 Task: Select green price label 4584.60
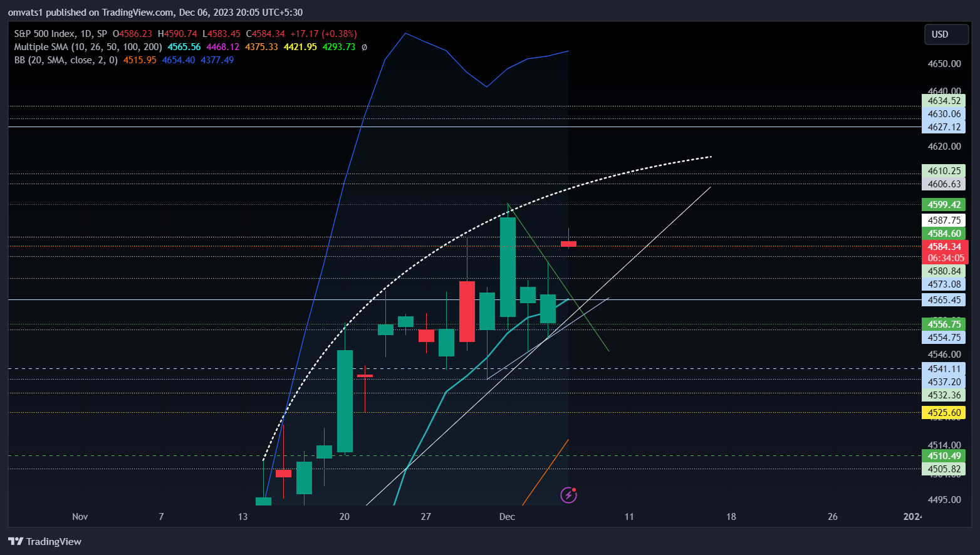coord(944,234)
